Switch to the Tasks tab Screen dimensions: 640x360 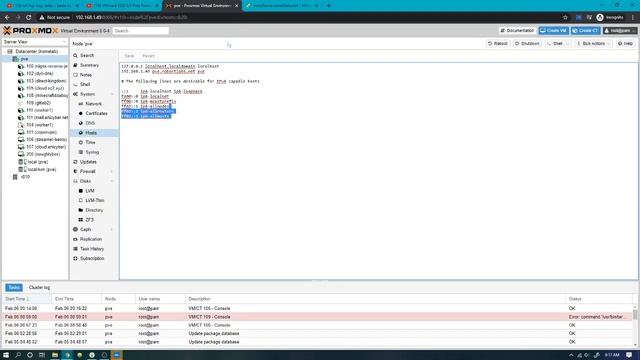coord(14,288)
